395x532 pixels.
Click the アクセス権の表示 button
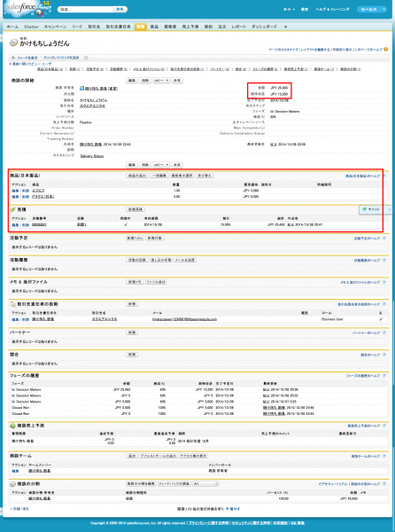(x=193, y=456)
